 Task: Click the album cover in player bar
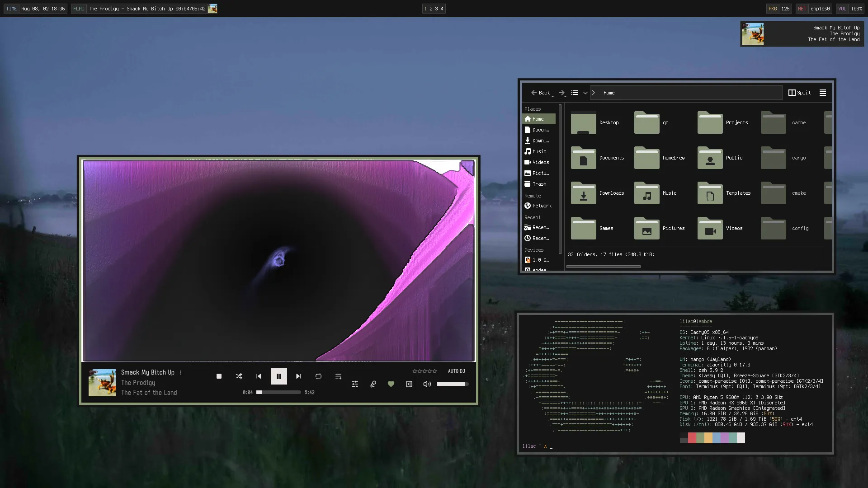point(102,383)
